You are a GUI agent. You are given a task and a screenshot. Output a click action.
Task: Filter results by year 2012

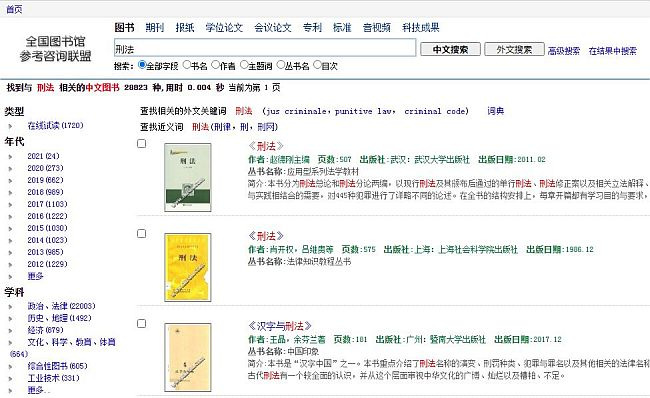pos(47,264)
